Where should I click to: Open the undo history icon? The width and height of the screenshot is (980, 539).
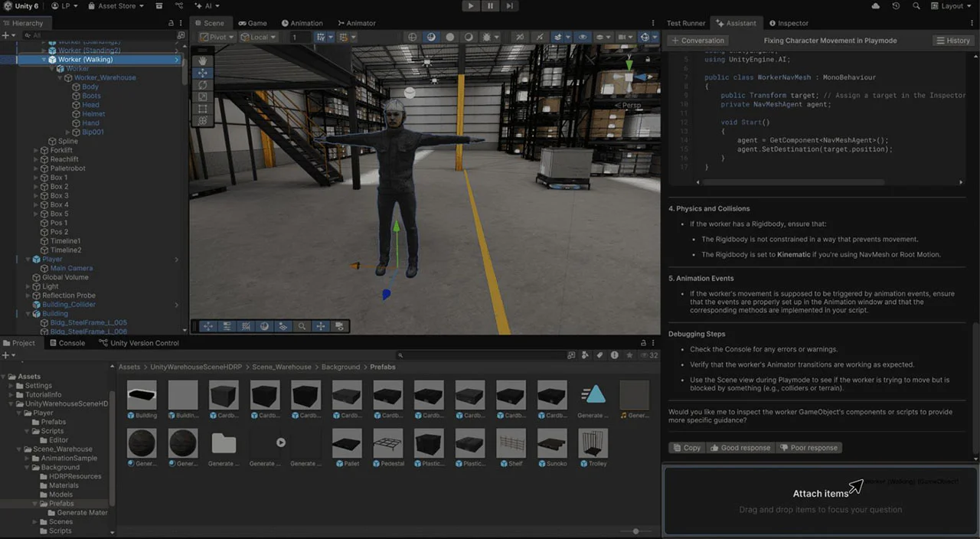897,6
